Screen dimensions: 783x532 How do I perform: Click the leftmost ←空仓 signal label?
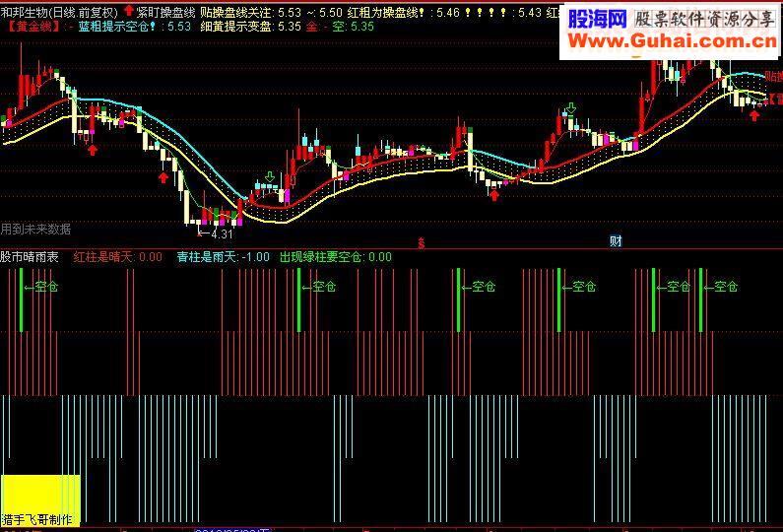point(41,287)
